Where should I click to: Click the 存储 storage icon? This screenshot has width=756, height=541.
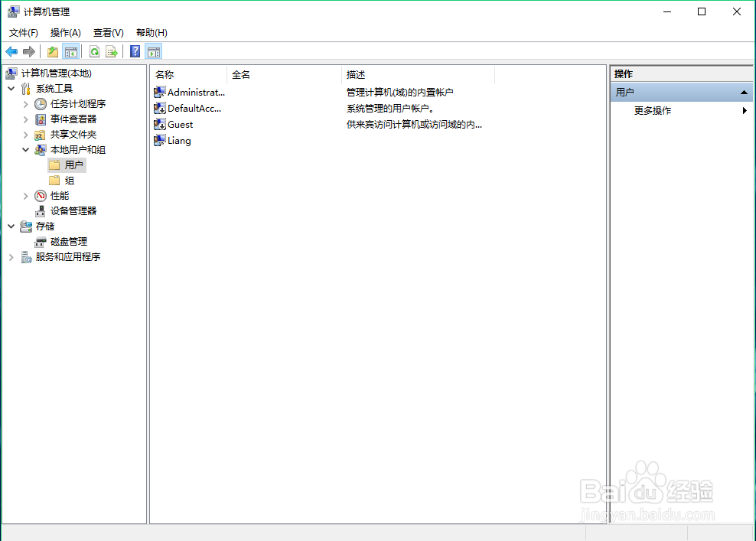26,227
